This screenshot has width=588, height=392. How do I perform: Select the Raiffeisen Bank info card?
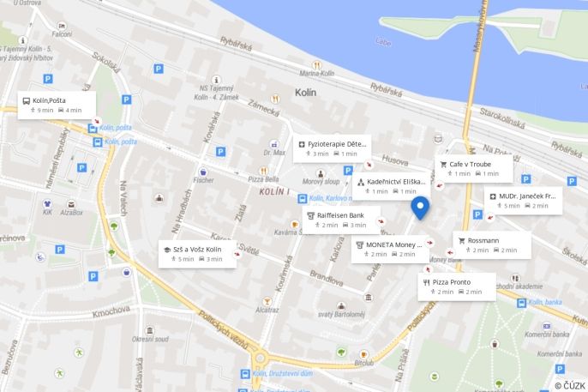pyautogui.click(x=341, y=220)
